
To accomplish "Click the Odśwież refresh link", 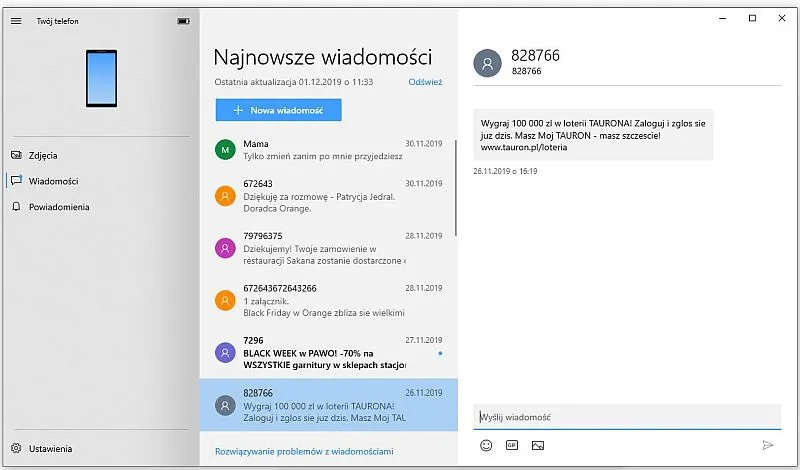I will [x=425, y=83].
